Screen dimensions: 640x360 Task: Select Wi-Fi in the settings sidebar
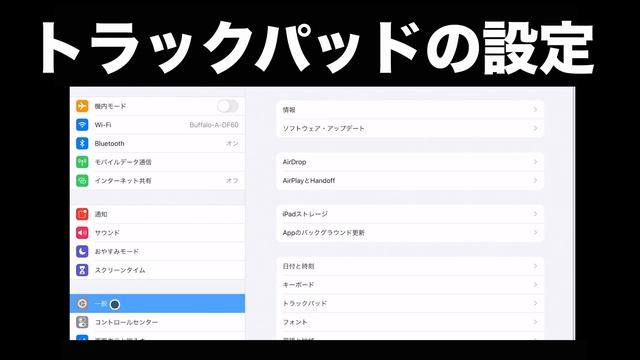point(158,125)
